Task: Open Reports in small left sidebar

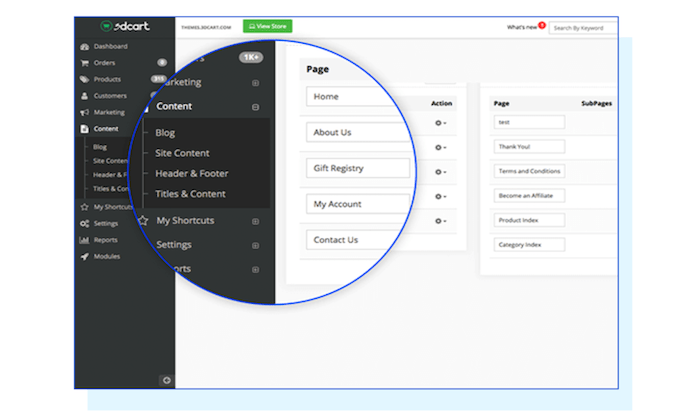Action: [105, 240]
